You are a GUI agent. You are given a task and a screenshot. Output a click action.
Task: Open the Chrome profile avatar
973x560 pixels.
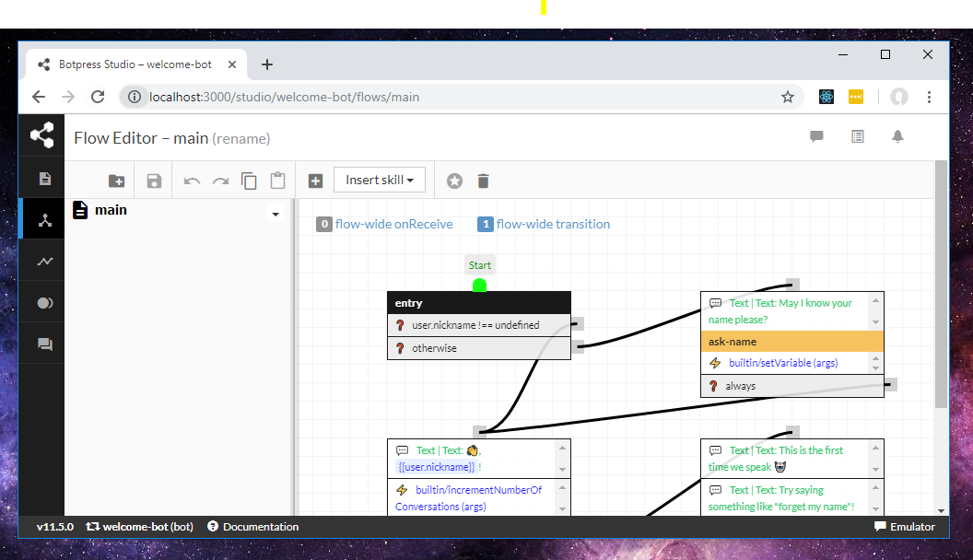click(899, 97)
